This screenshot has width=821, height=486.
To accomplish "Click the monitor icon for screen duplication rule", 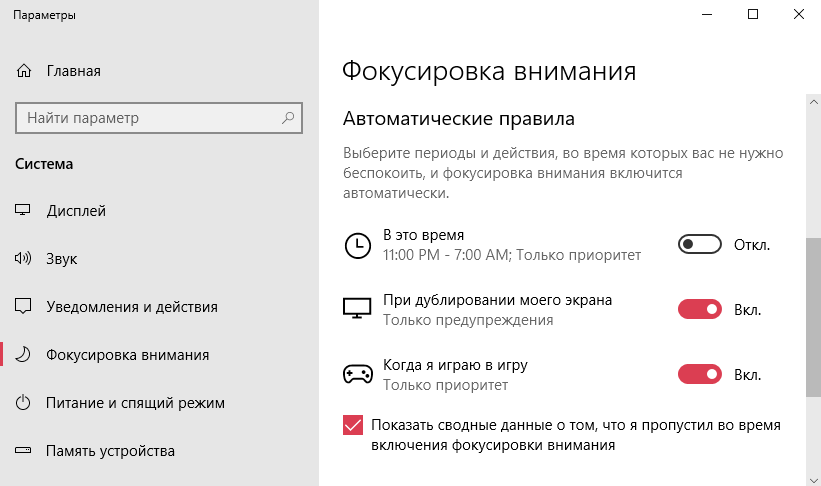I will point(357,308).
